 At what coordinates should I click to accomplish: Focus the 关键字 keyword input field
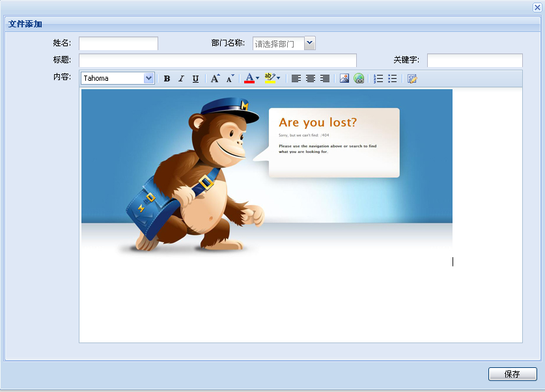[x=475, y=60]
